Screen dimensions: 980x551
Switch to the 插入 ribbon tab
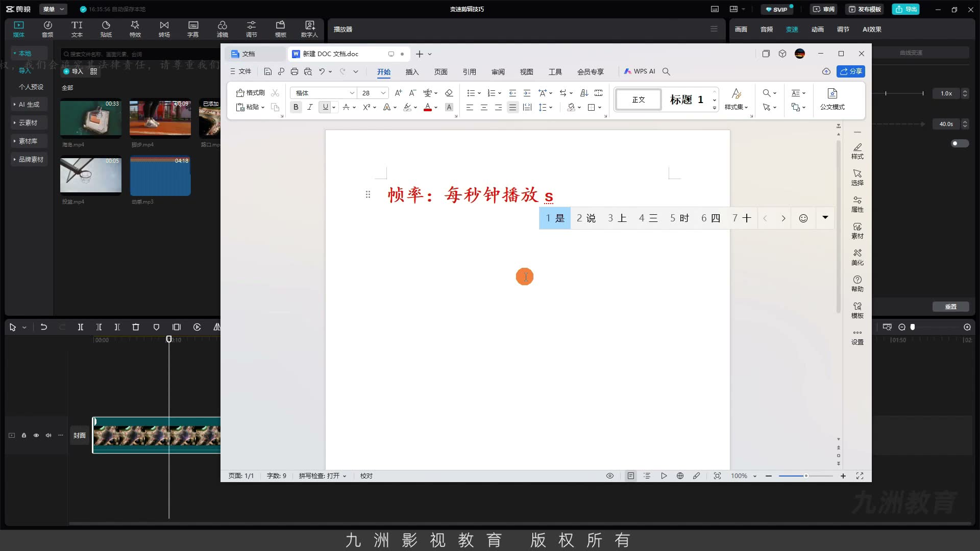[412, 72]
